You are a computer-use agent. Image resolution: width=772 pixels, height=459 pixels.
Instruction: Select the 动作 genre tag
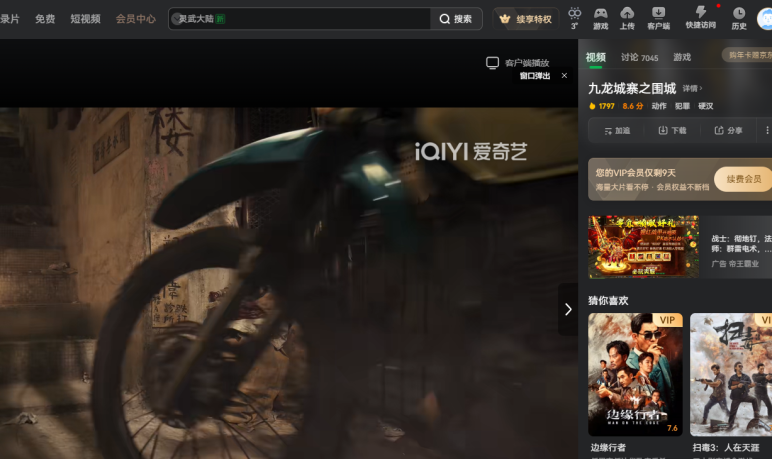click(x=659, y=106)
